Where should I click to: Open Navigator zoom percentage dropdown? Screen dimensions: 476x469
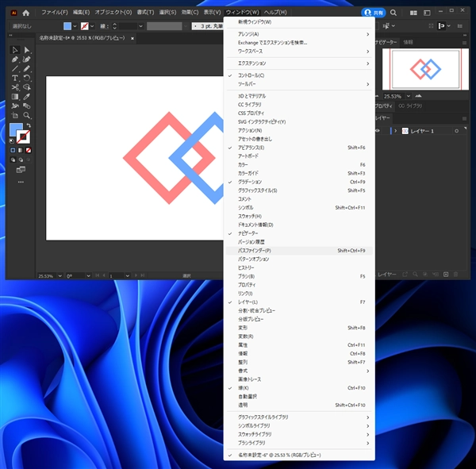click(x=409, y=96)
